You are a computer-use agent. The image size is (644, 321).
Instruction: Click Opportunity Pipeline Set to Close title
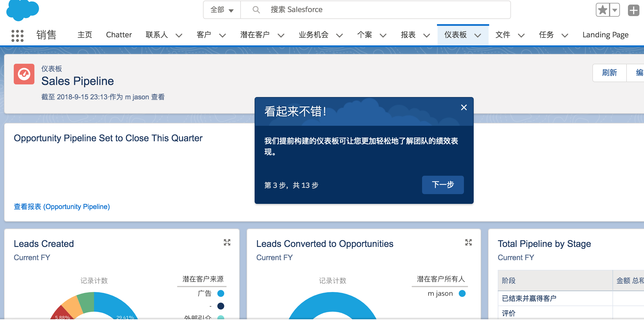(x=108, y=138)
